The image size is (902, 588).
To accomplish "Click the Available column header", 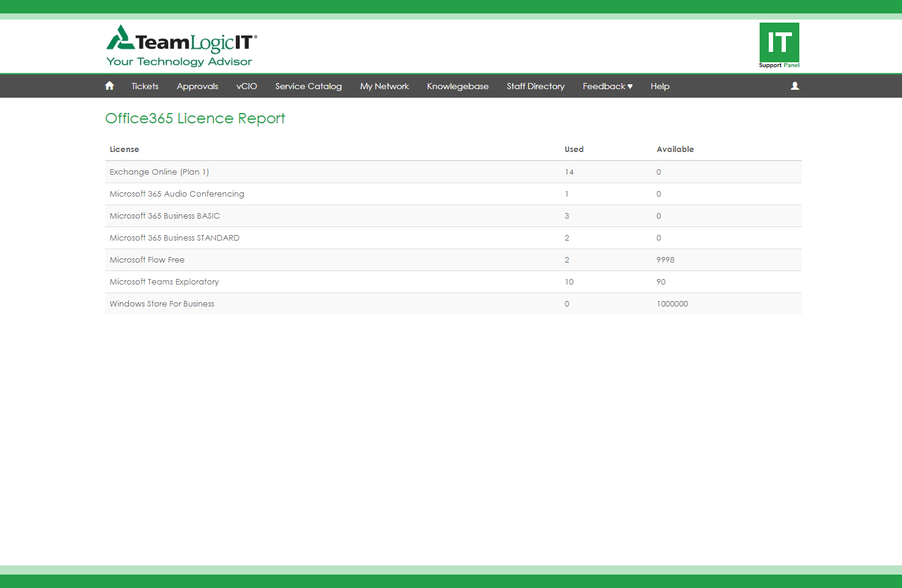I will [675, 149].
